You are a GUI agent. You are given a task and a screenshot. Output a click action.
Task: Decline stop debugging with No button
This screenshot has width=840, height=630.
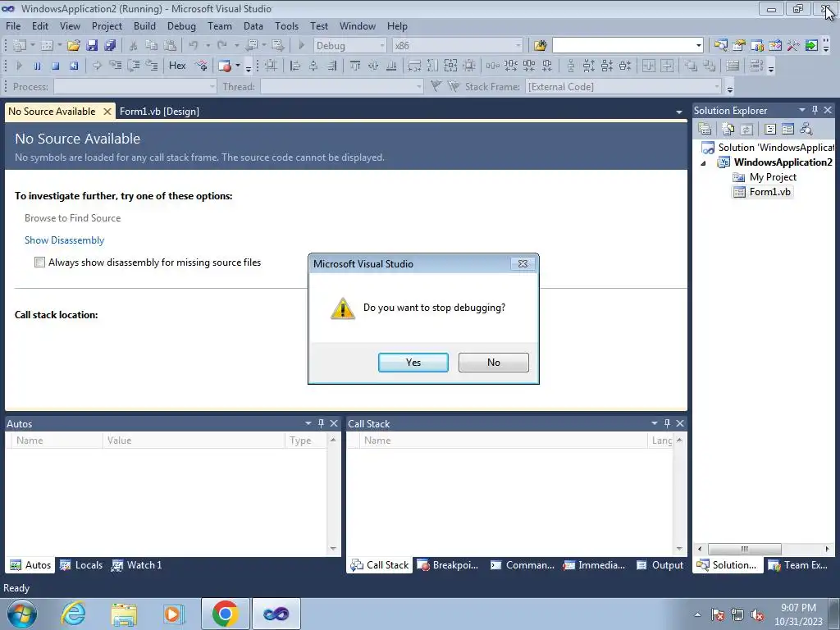click(x=493, y=362)
